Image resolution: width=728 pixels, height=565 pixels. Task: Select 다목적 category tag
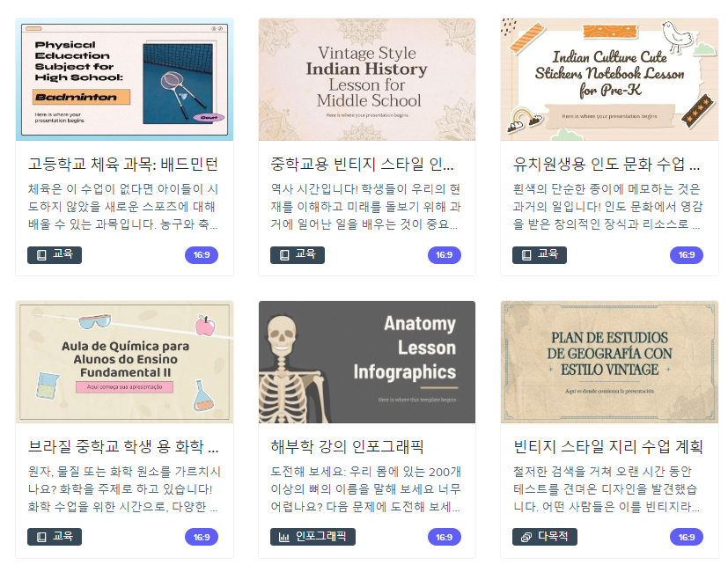pyautogui.click(x=545, y=537)
